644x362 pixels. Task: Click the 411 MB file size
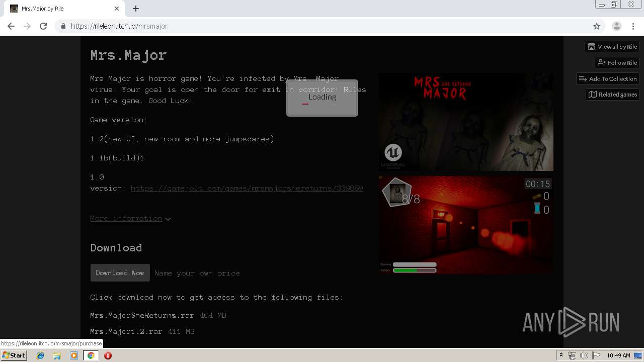click(181, 332)
